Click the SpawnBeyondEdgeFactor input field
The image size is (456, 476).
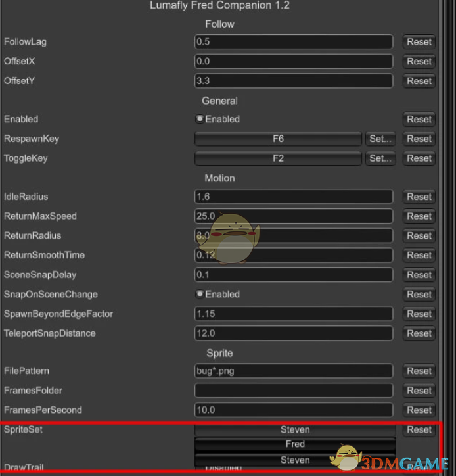[x=294, y=314]
